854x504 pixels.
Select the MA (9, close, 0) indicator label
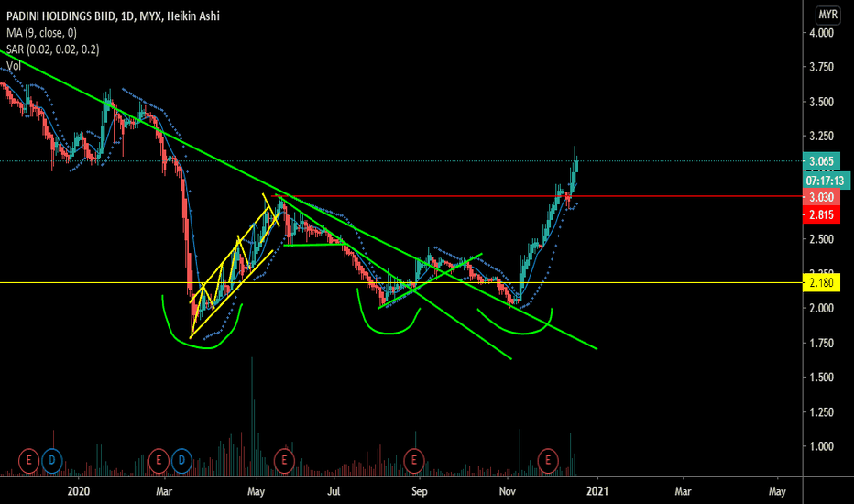41,33
